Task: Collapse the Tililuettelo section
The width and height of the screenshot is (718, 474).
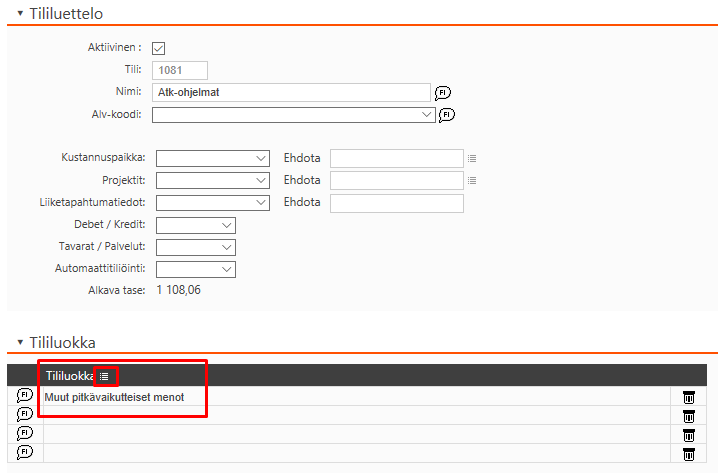Action: pyautogui.click(x=20, y=13)
